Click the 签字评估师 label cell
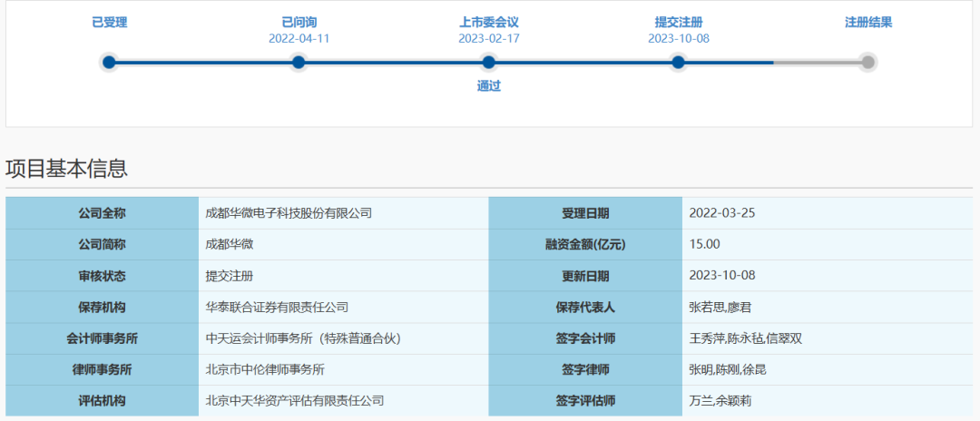980x421 pixels. [585, 400]
